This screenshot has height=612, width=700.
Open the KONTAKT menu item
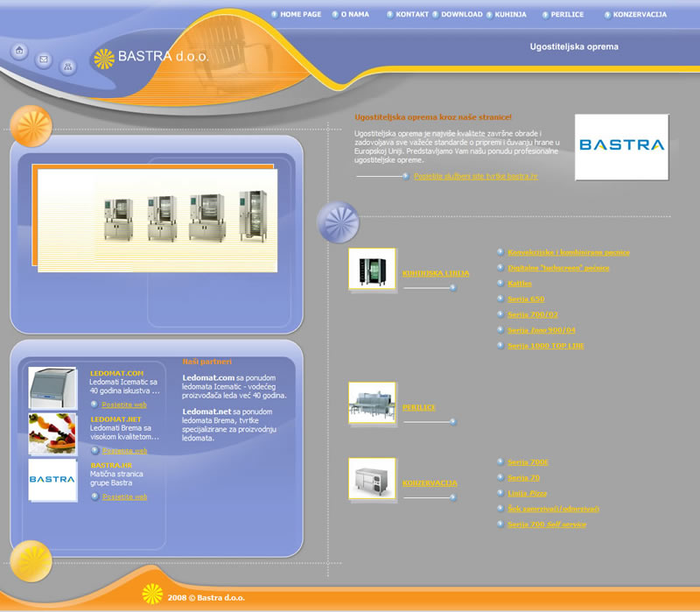[x=412, y=14]
